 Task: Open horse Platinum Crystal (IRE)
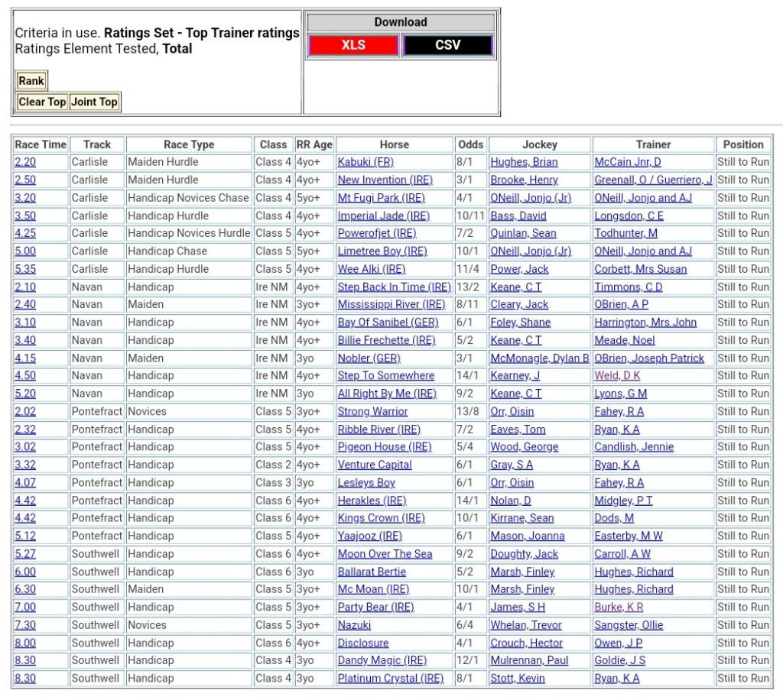(391, 678)
